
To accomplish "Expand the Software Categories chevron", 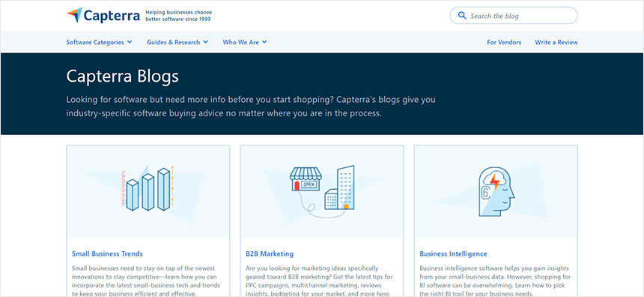I will 130,42.
